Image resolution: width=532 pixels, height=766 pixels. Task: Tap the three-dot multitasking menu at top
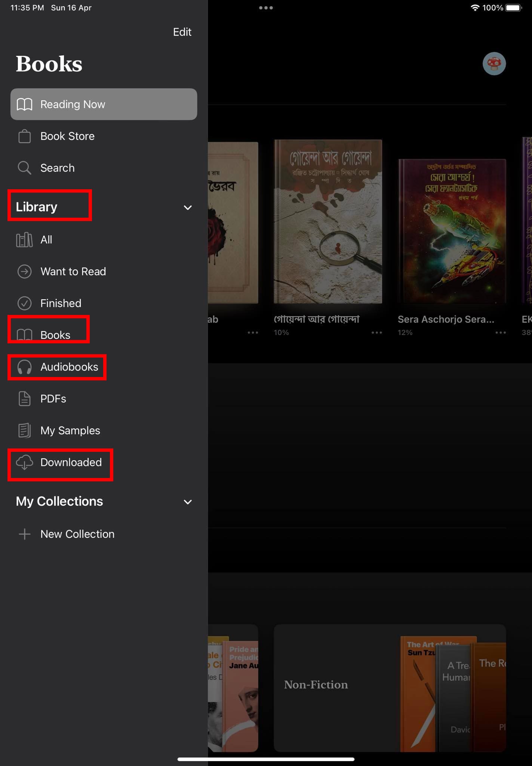(x=266, y=8)
